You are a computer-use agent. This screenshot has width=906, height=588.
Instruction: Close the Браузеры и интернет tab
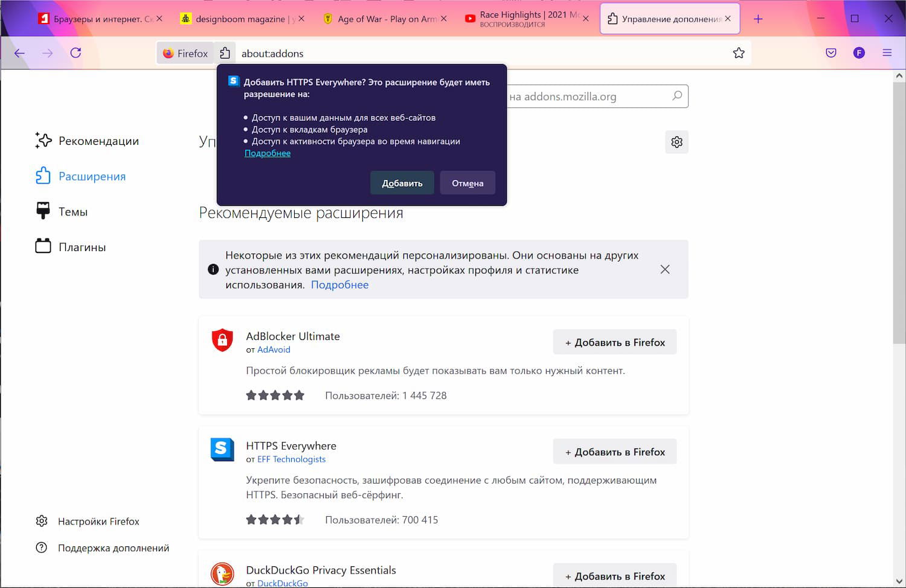tap(159, 19)
